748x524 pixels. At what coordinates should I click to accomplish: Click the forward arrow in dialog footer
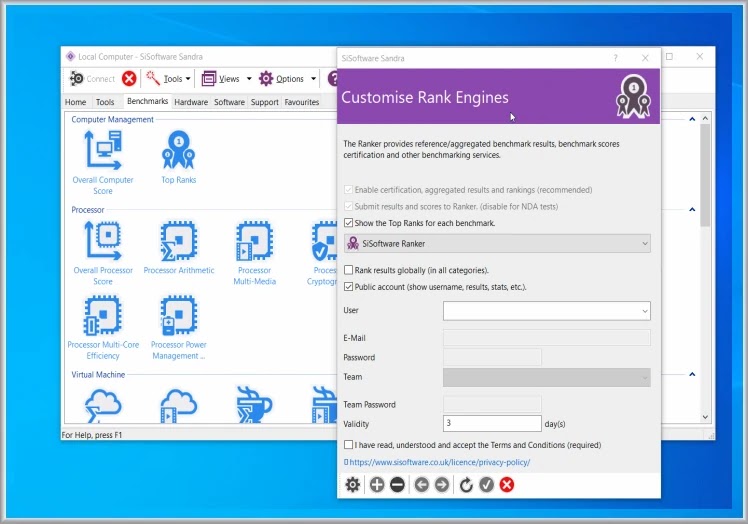coord(442,485)
